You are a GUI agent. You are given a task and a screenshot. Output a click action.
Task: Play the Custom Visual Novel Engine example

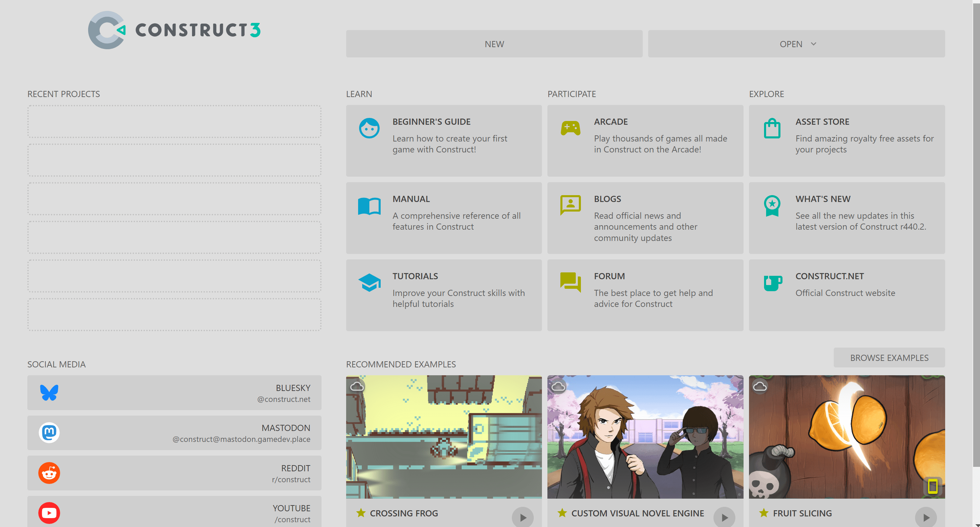click(x=724, y=517)
